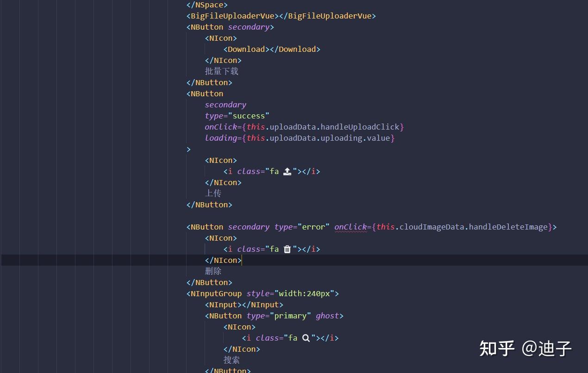Click the 搜索 label text

(231, 360)
